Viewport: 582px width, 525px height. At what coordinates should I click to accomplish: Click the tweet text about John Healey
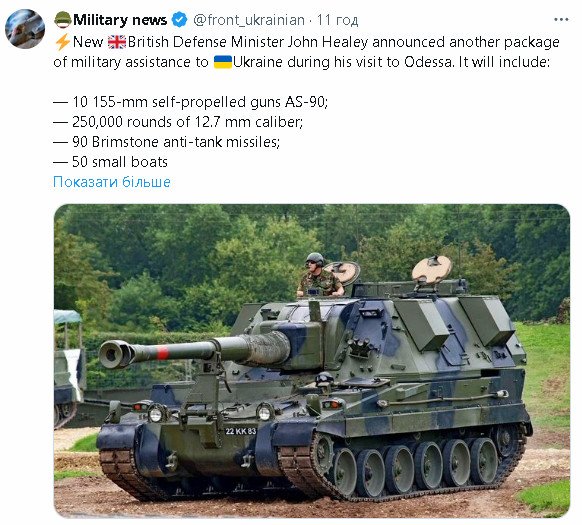point(306,52)
